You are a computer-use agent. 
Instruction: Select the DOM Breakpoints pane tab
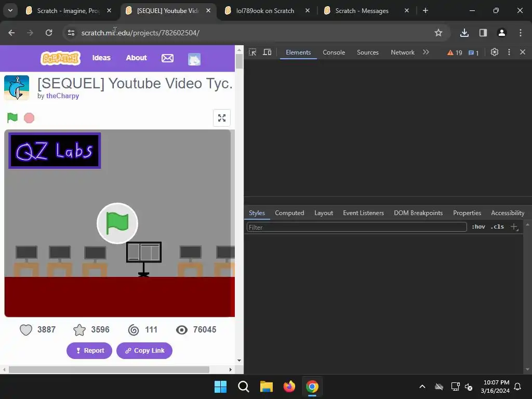[418, 212]
